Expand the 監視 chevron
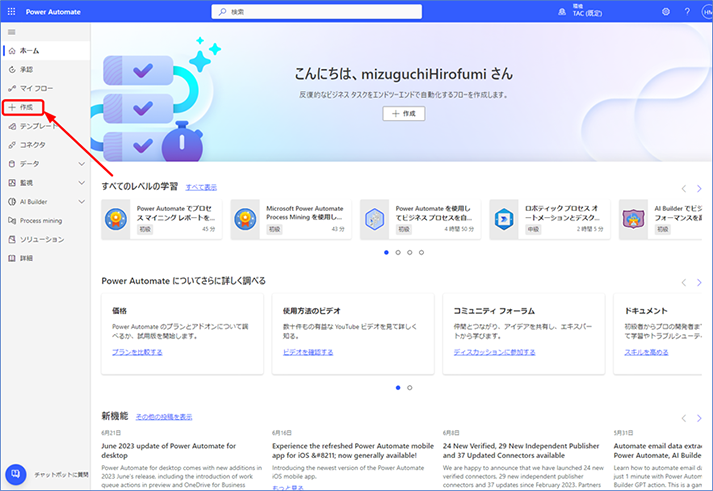The width and height of the screenshot is (713, 491). pos(81,183)
